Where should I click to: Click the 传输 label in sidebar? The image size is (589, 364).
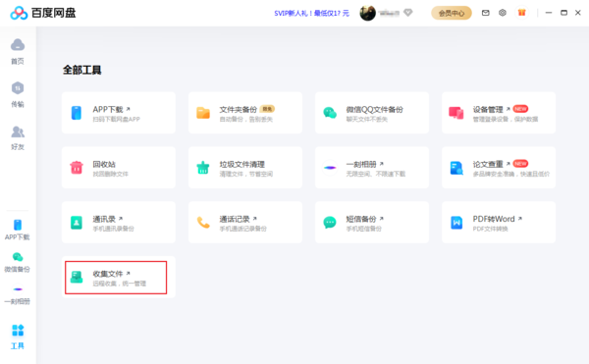coord(18,104)
